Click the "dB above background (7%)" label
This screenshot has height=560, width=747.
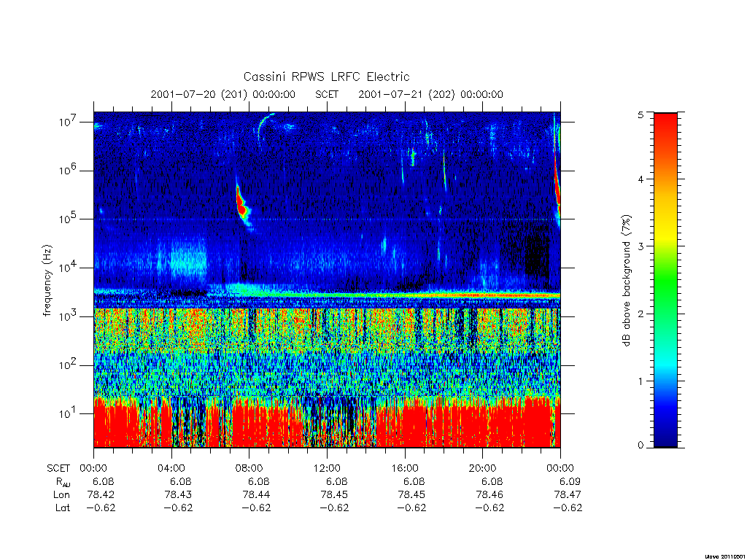click(x=626, y=281)
